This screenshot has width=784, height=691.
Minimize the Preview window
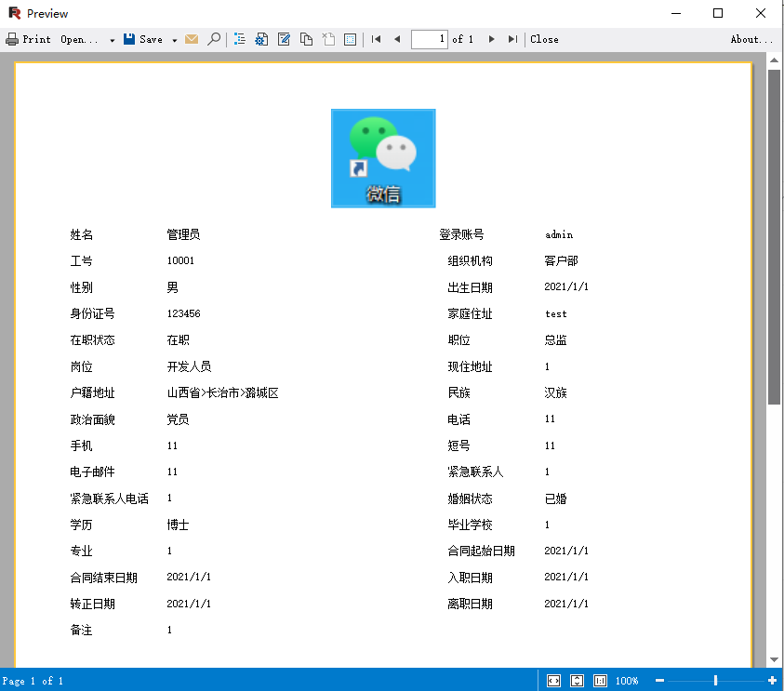click(x=676, y=13)
